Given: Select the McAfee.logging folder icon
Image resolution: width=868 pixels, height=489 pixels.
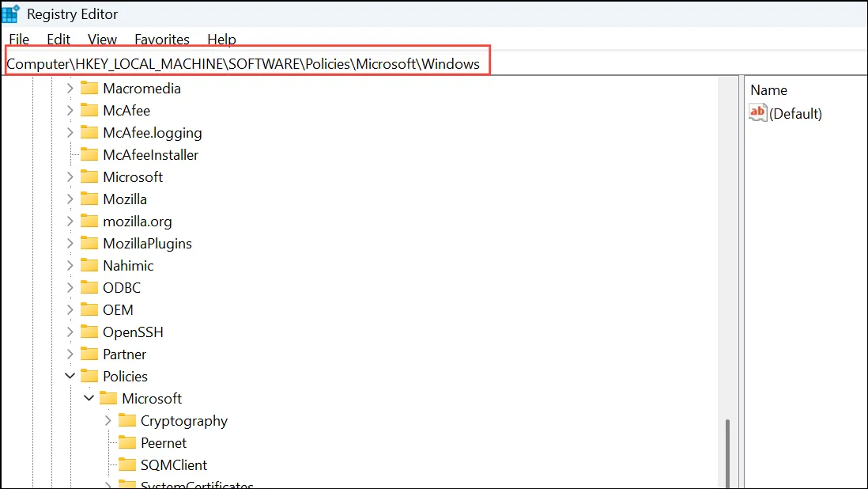Looking at the screenshot, I should pos(89,132).
